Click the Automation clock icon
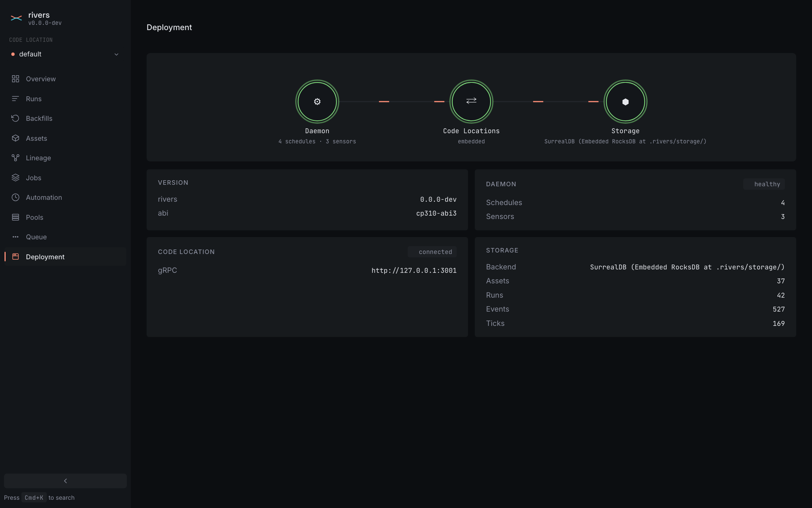This screenshot has width=812, height=508. [15, 197]
